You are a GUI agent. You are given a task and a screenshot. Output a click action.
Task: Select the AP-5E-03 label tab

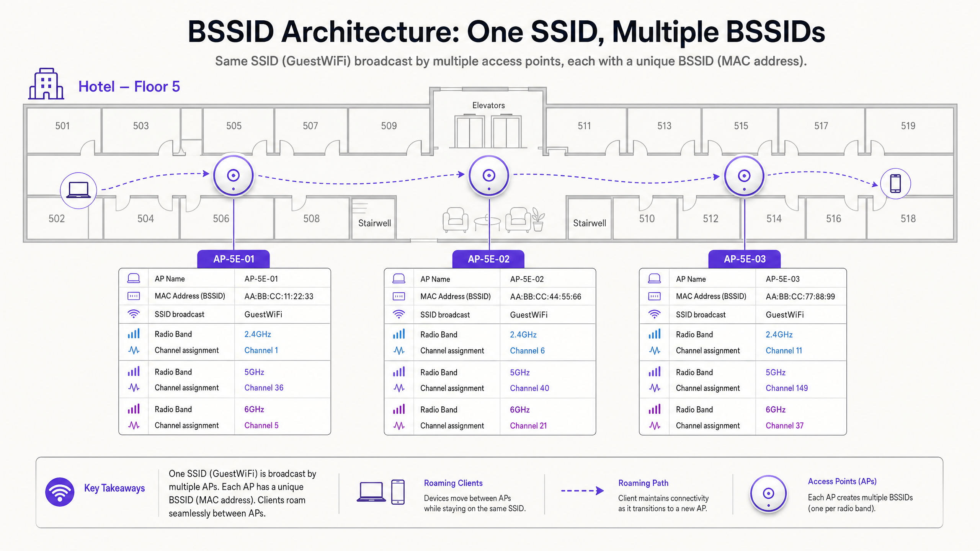(745, 259)
